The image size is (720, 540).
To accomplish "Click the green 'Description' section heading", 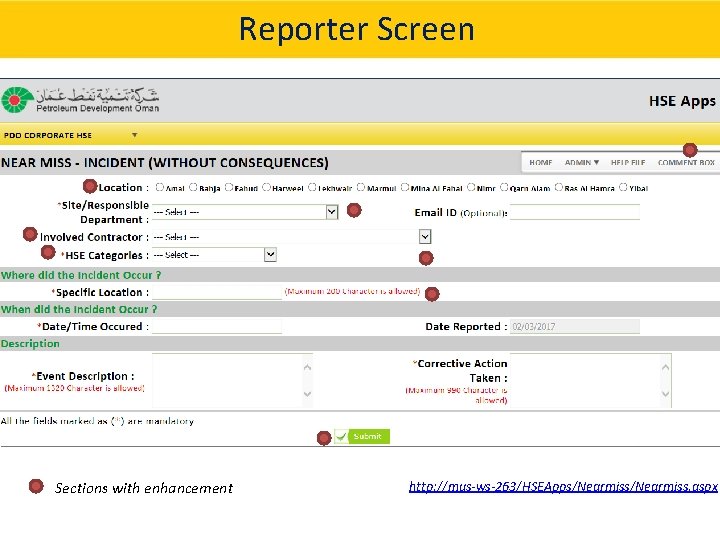I will coord(30,343).
